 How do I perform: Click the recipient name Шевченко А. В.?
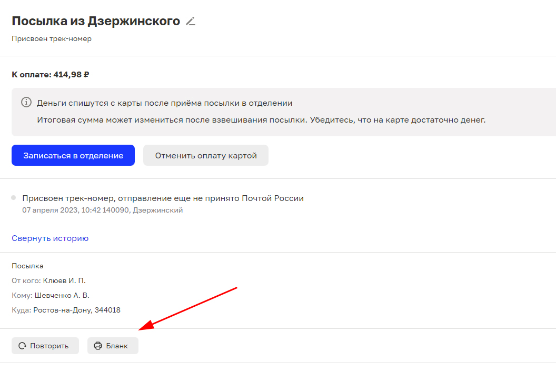point(62,296)
